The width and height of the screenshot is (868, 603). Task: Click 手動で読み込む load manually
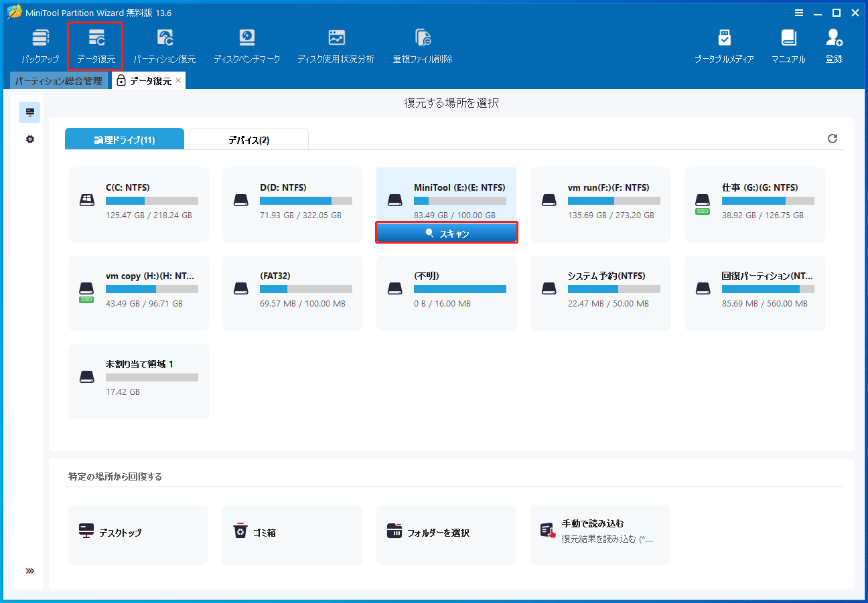pyautogui.click(x=600, y=535)
